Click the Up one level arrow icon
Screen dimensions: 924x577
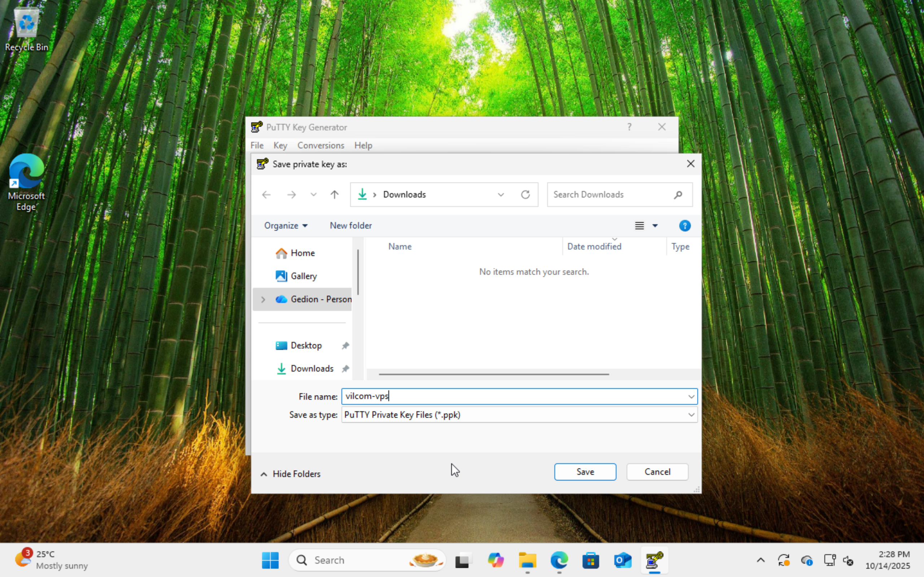335,195
